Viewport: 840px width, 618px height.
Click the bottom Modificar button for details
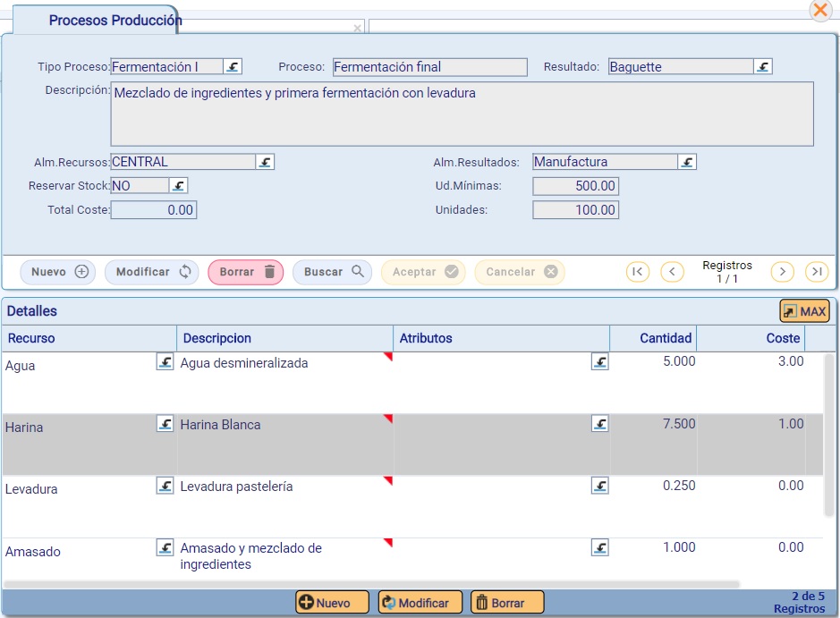(420, 603)
